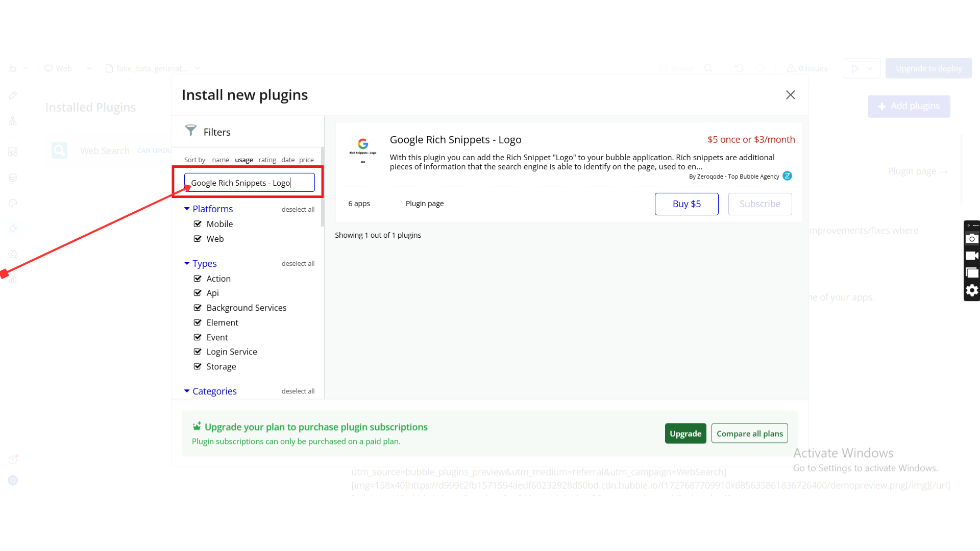Click the plugin search input field
980x551 pixels.
click(x=249, y=183)
